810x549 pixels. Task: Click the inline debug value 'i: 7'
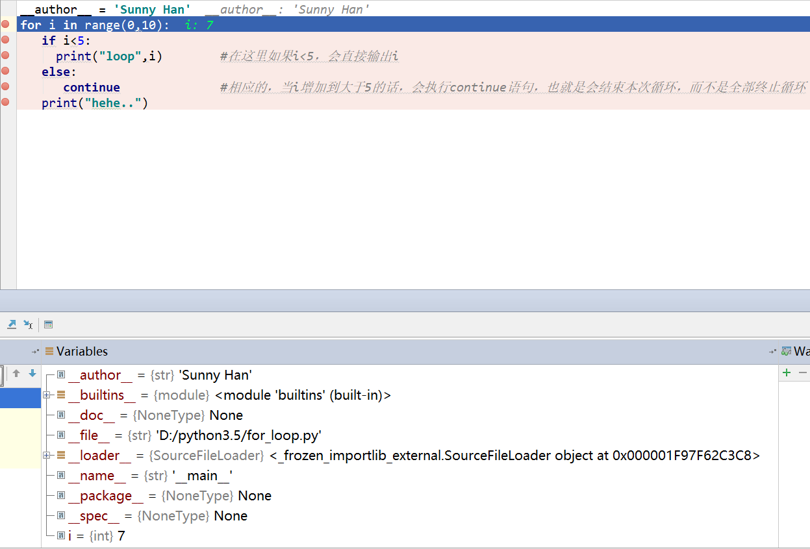tap(199, 25)
